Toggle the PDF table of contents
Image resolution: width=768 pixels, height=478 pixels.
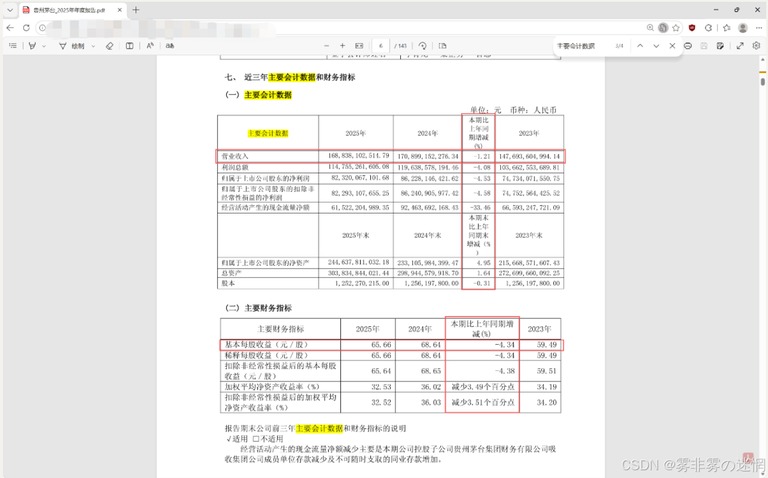(13, 46)
